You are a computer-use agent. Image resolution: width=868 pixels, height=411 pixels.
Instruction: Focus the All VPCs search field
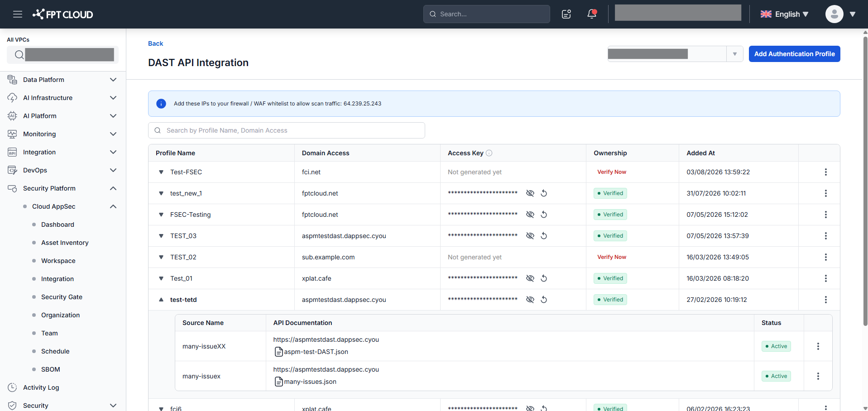[x=63, y=55]
